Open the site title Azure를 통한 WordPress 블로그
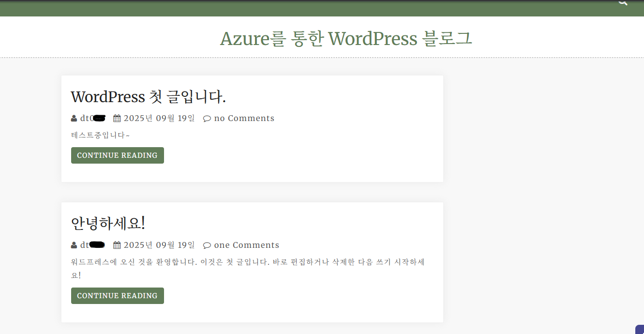 [x=346, y=38]
